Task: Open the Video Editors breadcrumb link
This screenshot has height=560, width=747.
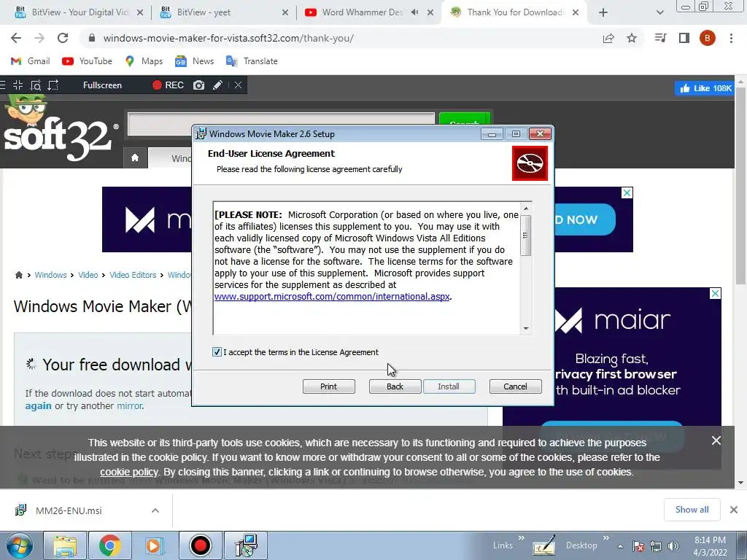Action: coord(133,275)
